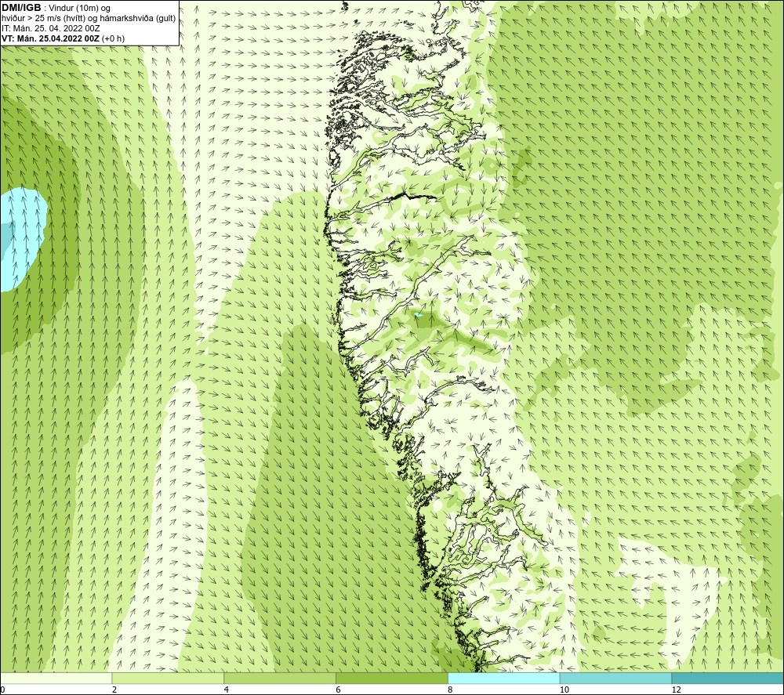Click the small cyan lake spot inland

coord(418,315)
